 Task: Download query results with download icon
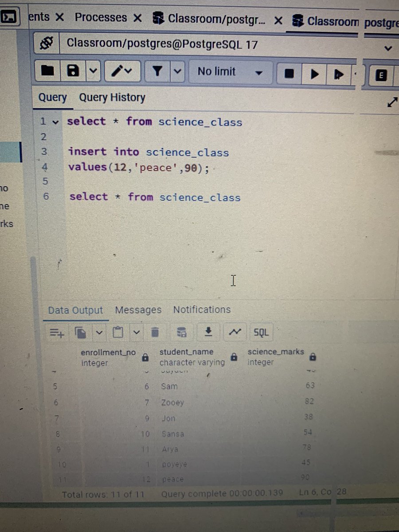208,332
